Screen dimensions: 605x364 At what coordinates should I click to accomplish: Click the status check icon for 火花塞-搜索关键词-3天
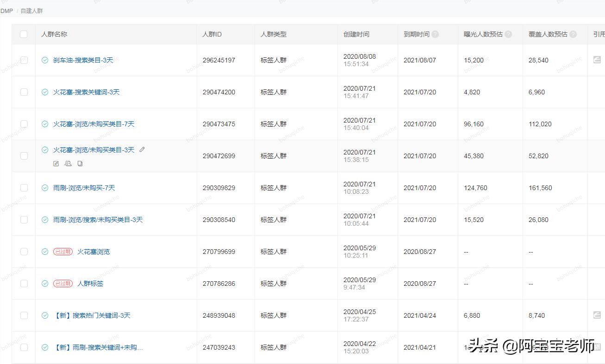point(45,92)
